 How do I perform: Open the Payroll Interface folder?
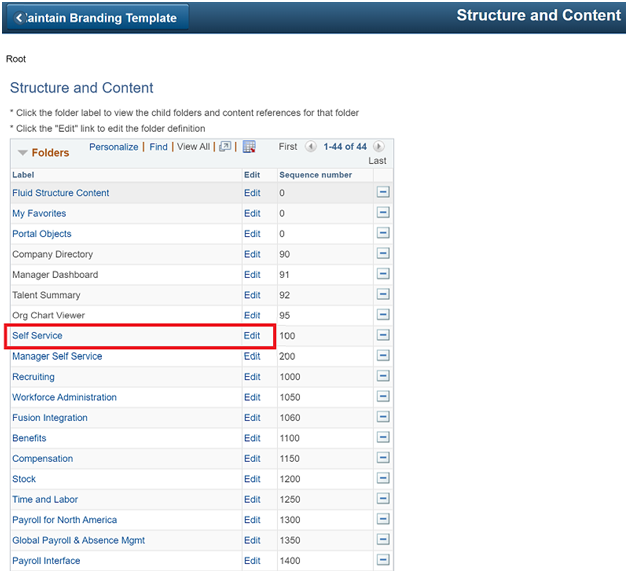(x=46, y=561)
